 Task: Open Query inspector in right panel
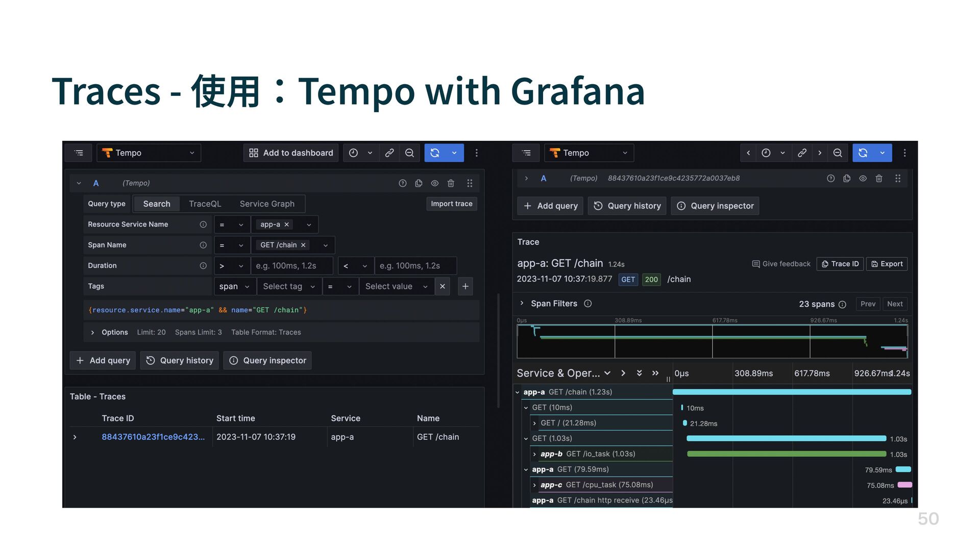tap(715, 206)
